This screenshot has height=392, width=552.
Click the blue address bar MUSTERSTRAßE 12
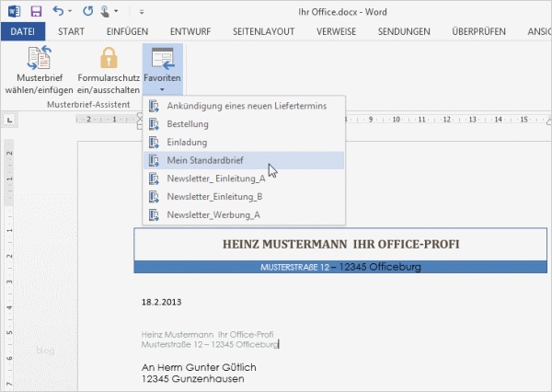pos(340,267)
